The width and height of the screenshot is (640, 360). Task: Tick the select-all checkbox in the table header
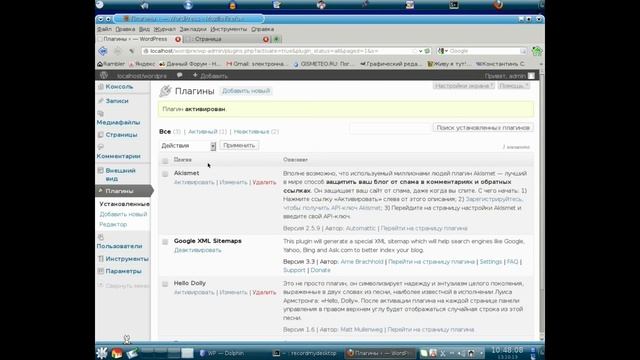[x=165, y=160]
